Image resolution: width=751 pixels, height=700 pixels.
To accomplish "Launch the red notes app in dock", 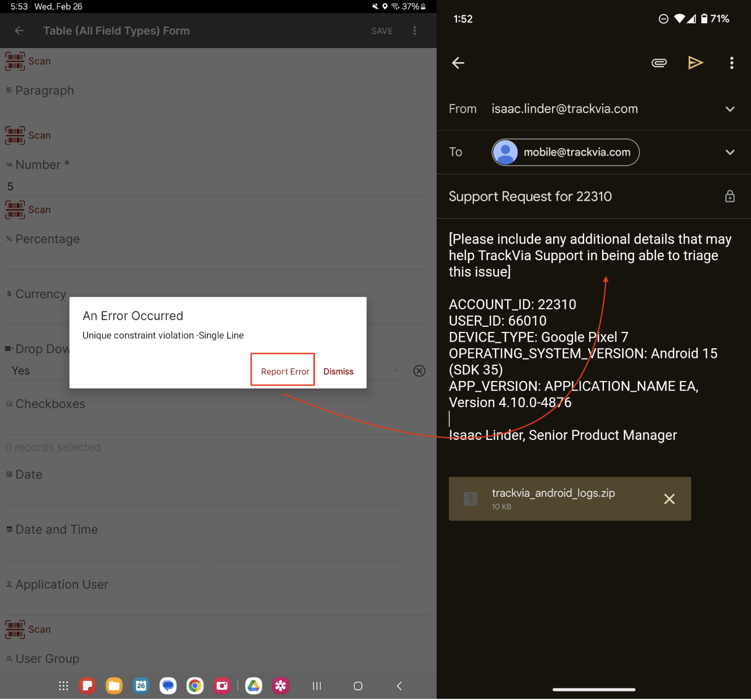I will pos(87,686).
